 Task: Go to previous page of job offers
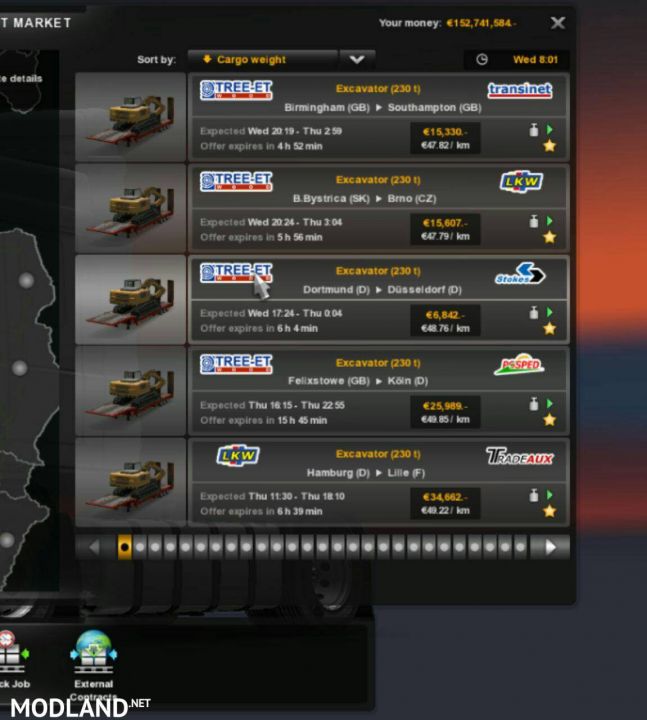[x=94, y=547]
